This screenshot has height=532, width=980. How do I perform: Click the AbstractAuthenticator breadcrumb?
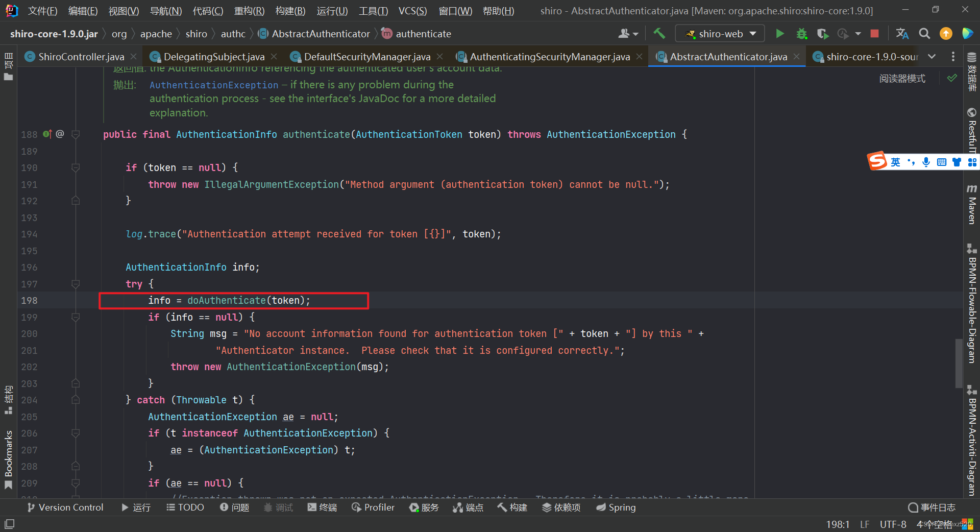click(321, 34)
